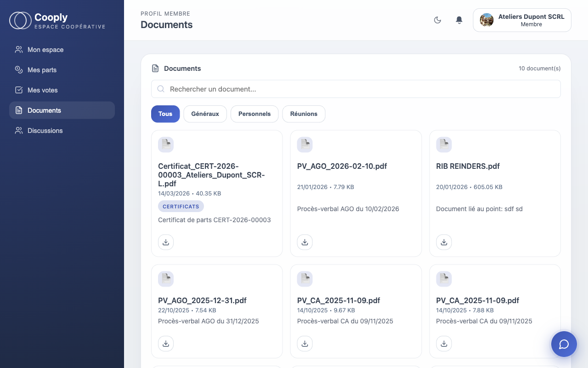The image size is (588, 368).
Task: Open Mes votes in the sidebar
Action: pos(62,90)
